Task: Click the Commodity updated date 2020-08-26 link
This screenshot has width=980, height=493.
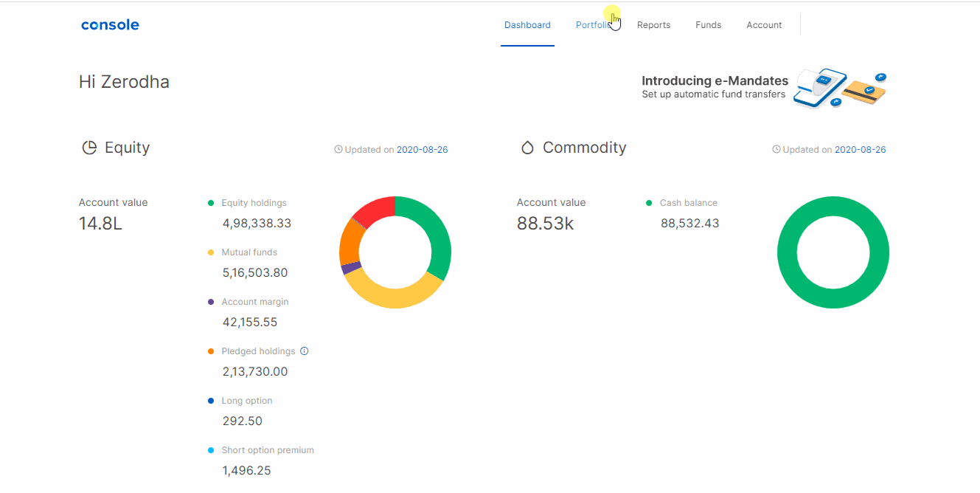Action: [860, 150]
